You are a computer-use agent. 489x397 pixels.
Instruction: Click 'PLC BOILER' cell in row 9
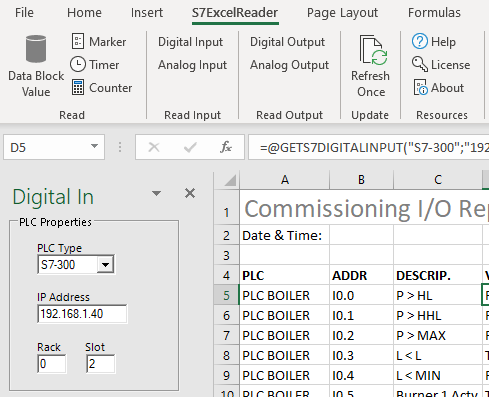pos(285,375)
